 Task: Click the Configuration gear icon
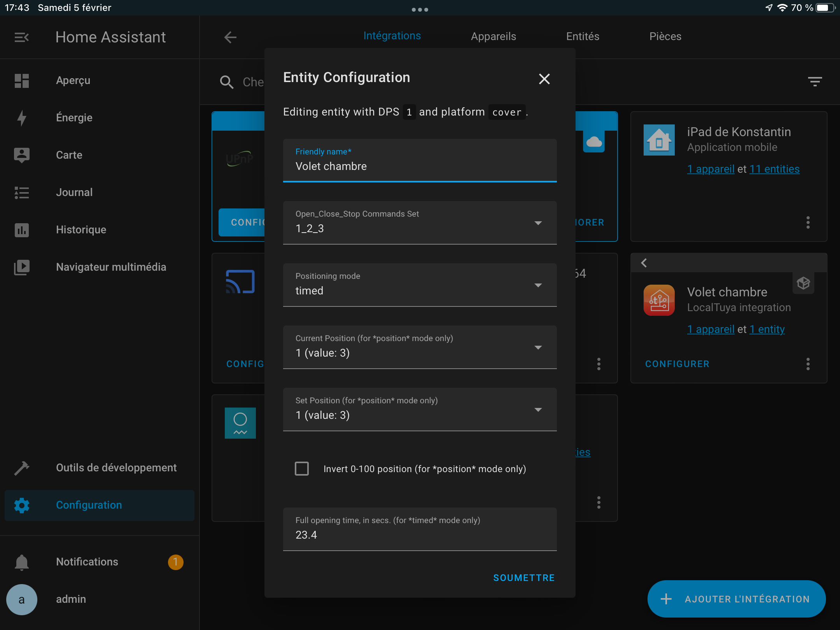pos(22,505)
